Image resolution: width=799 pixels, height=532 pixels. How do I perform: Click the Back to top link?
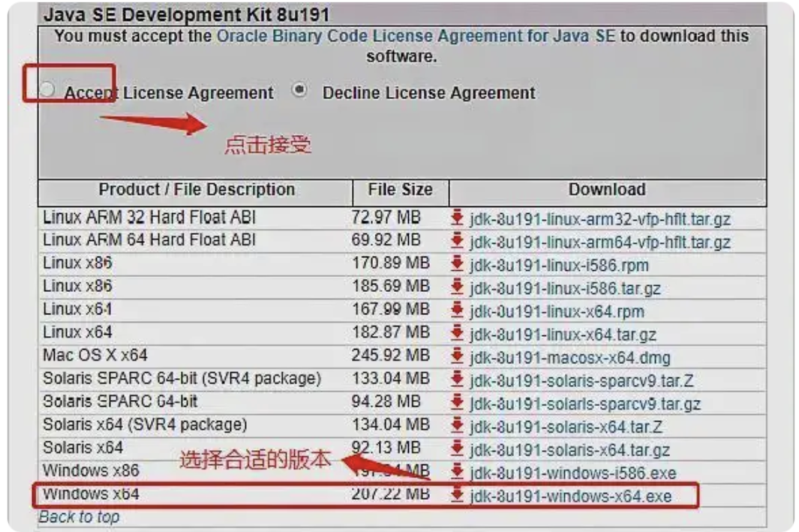[79, 517]
